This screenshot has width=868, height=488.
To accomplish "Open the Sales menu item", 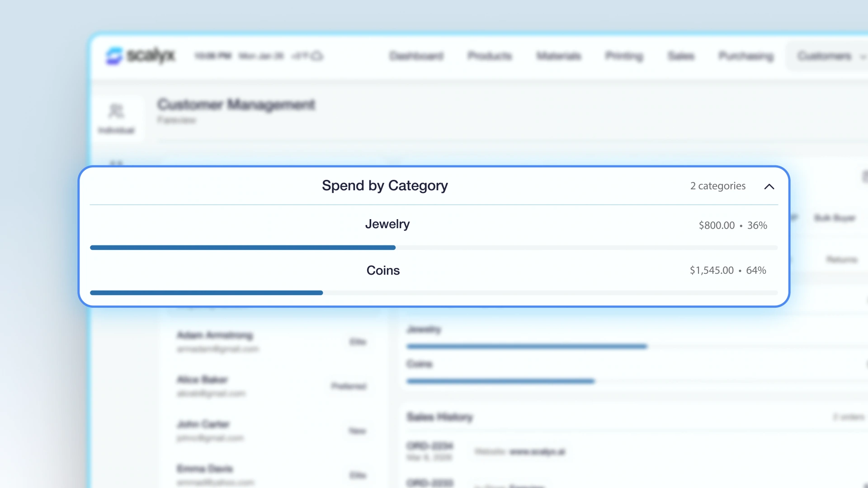I will pos(681,56).
